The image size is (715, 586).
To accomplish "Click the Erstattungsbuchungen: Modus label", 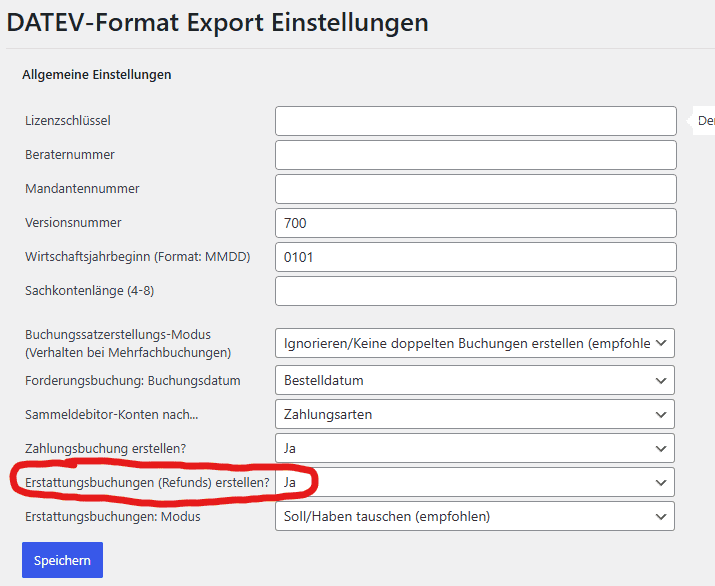I will pos(113,517).
